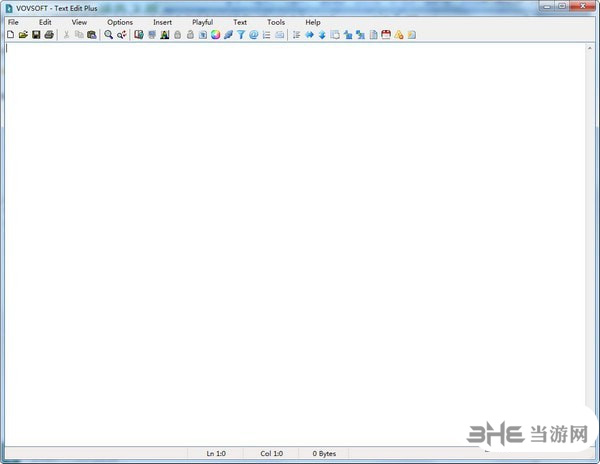Screen dimensions: 600x464
Task: Click the yellow triangle shapes icon
Action: click(x=399, y=35)
